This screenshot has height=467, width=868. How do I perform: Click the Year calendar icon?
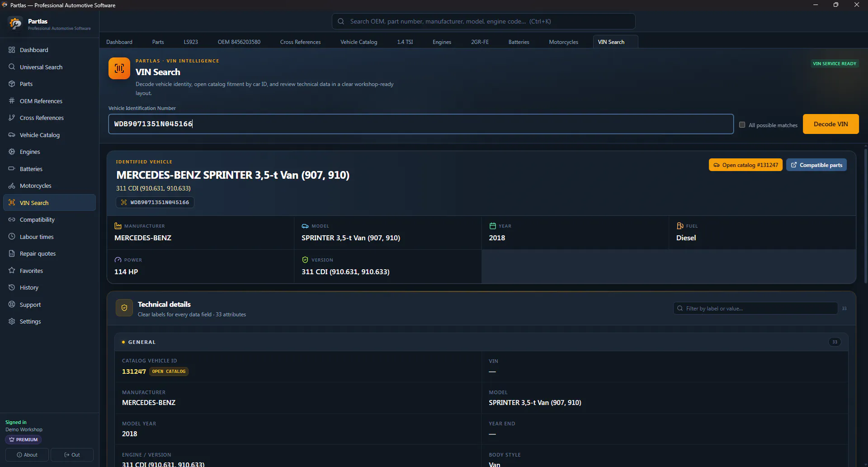493,226
